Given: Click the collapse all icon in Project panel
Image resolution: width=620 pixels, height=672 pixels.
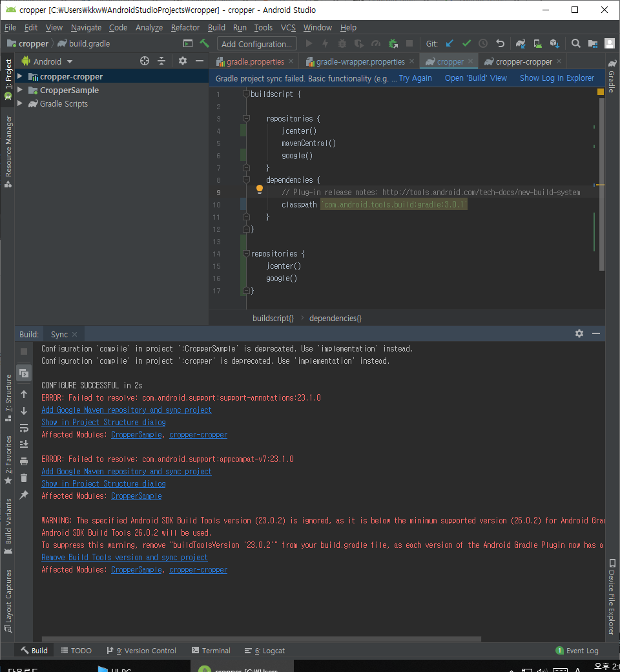Looking at the screenshot, I should [161, 61].
